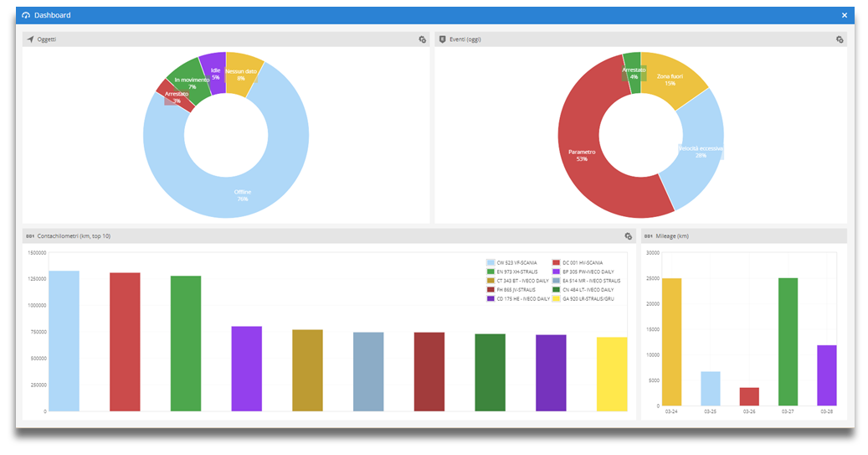Viewport: 868px width, 455px height.
Task: Click the BP 305 PW-IVECO DAILY legend swatch
Action: click(557, 271)
